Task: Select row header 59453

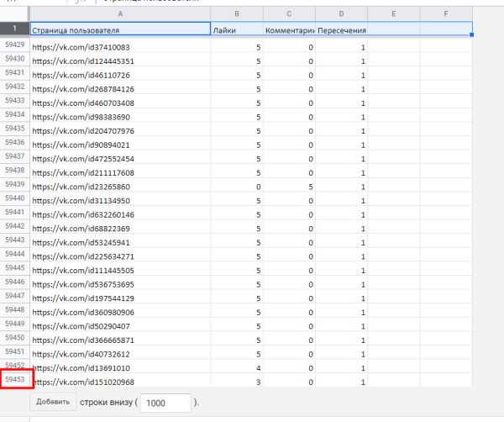Action: (15, 380)
